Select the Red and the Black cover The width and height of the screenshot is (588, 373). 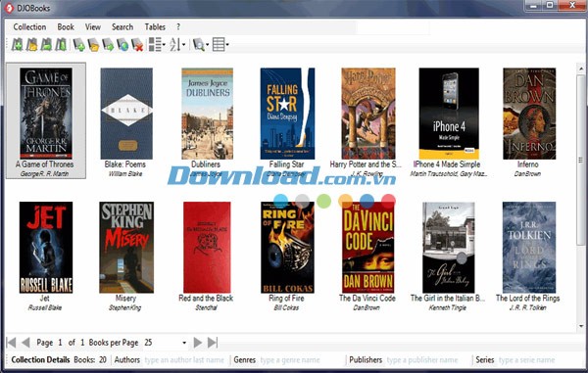(207, 248)
